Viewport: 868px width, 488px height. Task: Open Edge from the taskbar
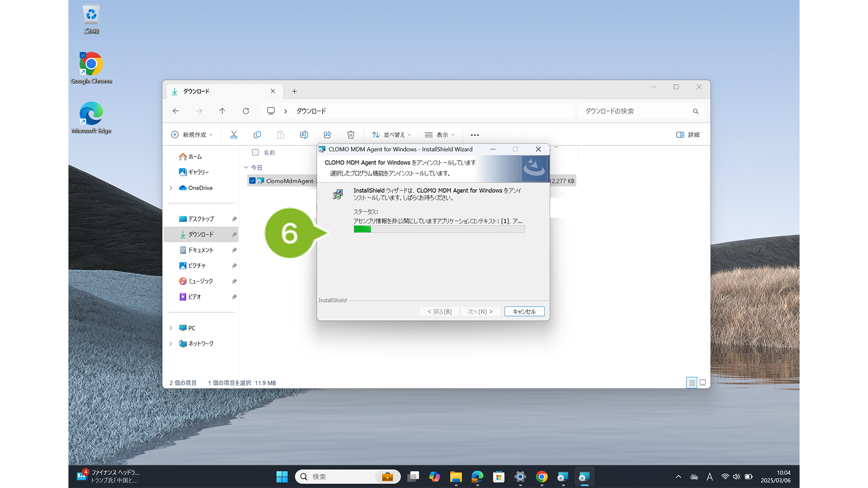[x=477, y=477]
